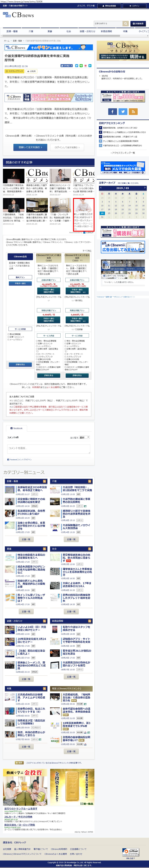Click the ホーム breadcrumb link
The image size is (149, 868).
pos(7,41)
